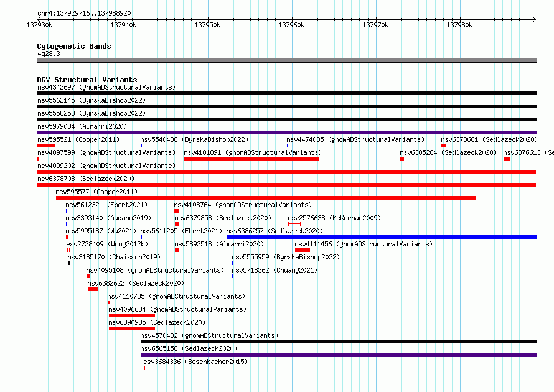
Task: Click esv3684336 (Besenbacher2015) label
Action: click(195, 362)
